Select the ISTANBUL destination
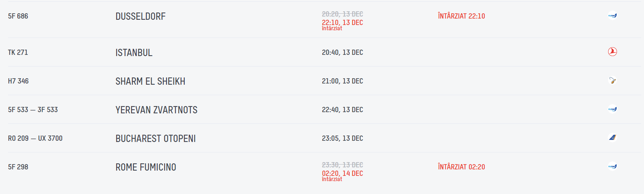This screenshot has width=644, height=194. click(x=134, y=53)
